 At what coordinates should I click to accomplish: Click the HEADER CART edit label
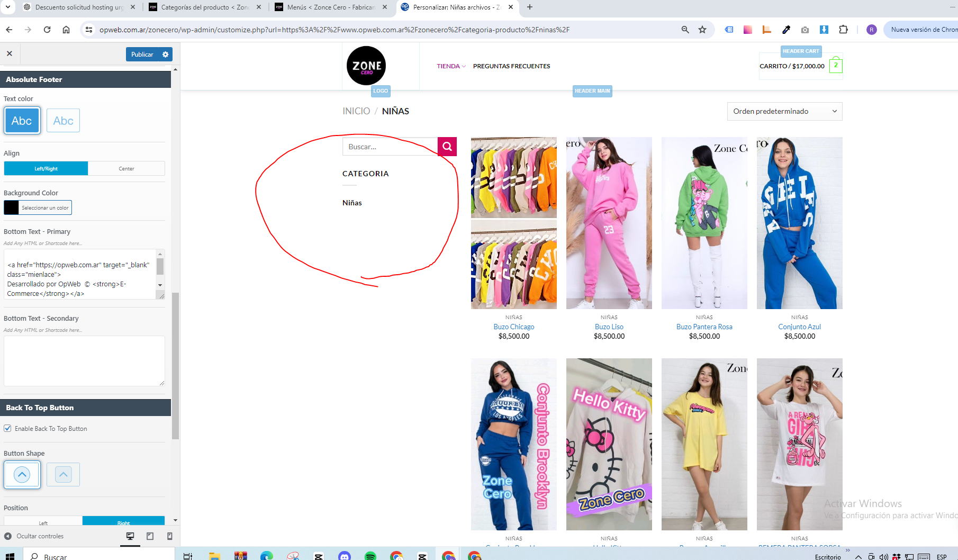point(800,51)
